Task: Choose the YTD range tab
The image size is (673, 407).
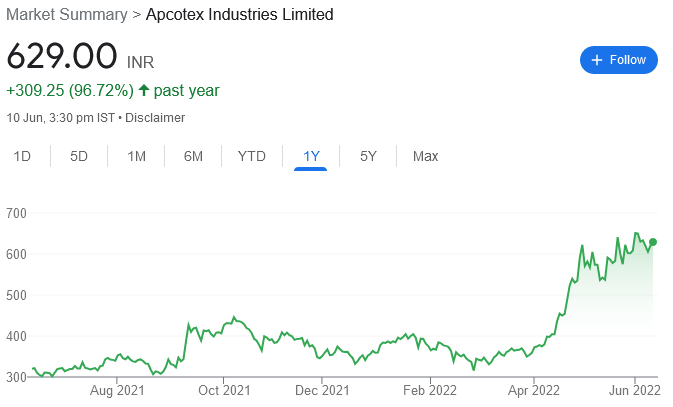Action: pyautogui.click(x=252, y=156)
